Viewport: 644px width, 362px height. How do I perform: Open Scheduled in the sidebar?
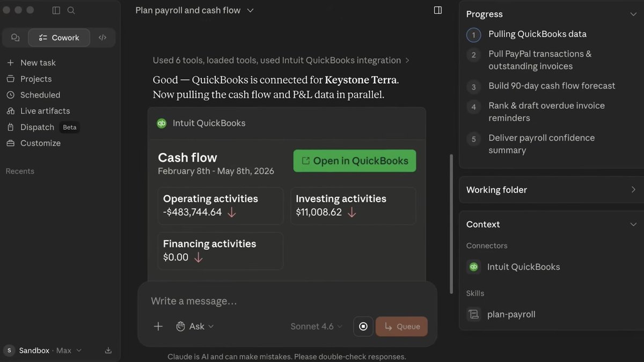33,95
